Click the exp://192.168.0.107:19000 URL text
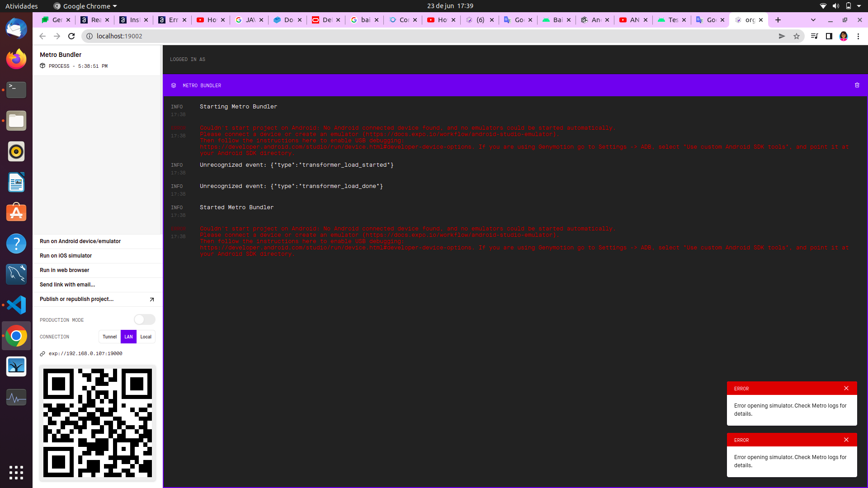This screenshot has height=488, width=868. [85, 354]
